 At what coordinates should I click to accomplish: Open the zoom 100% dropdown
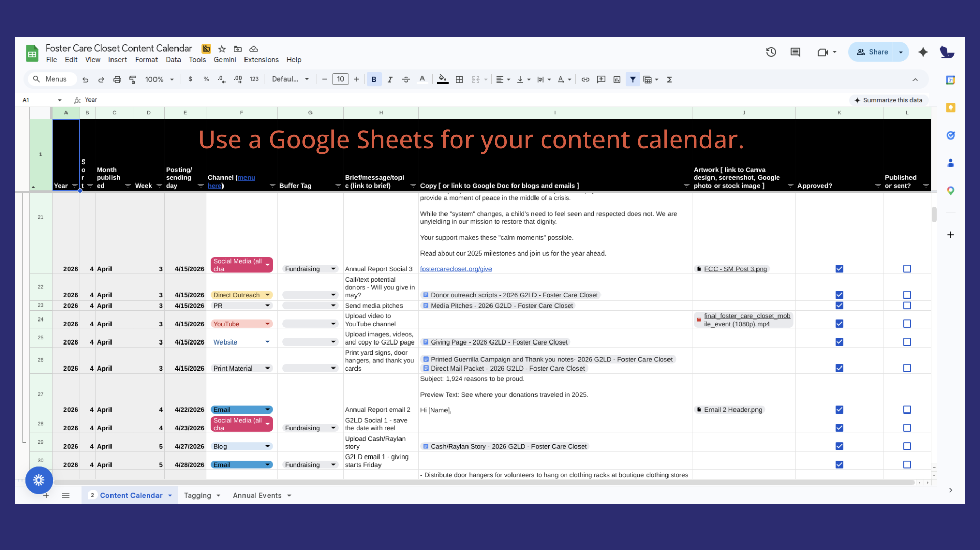click(x=160, y=79)
